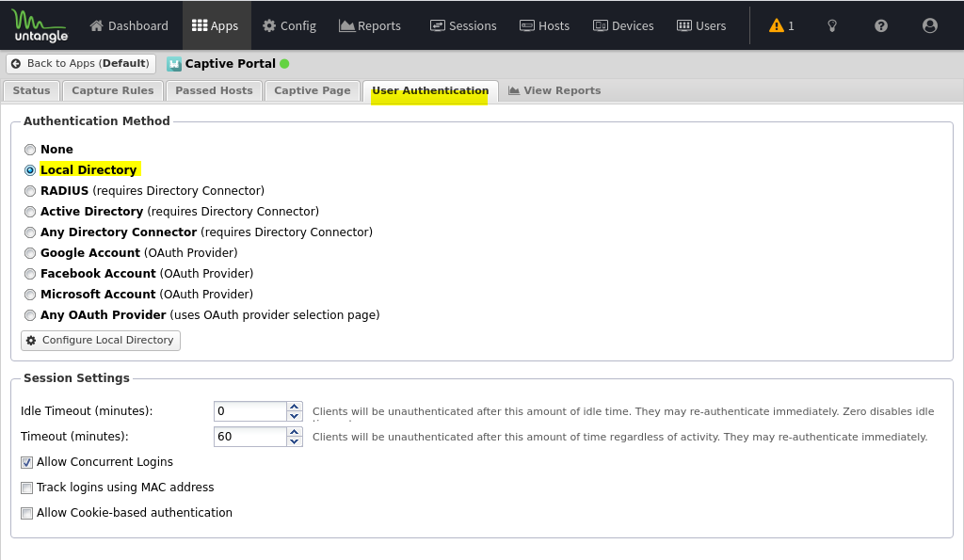Screen dimensions: 964x560
Task: Select the Facebook Account radio button
Action: pos(29,274)
